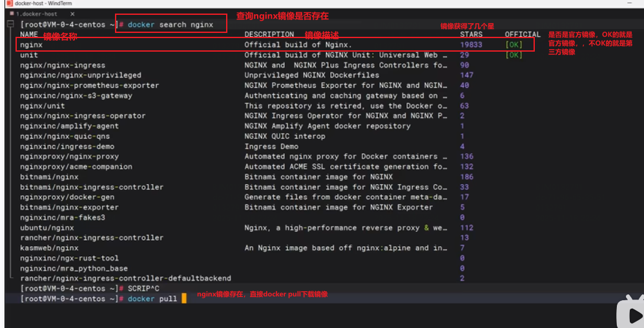The height and width of the screenshot is (328, 644).
Task: Click 'Official build of Nginx.' description
Action: coord(298,45)
